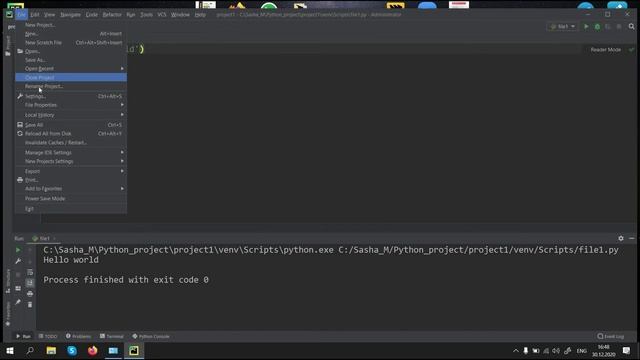640x360 pixels.
Task: Click the 'Hello world' output line
Action: [71, 260]
